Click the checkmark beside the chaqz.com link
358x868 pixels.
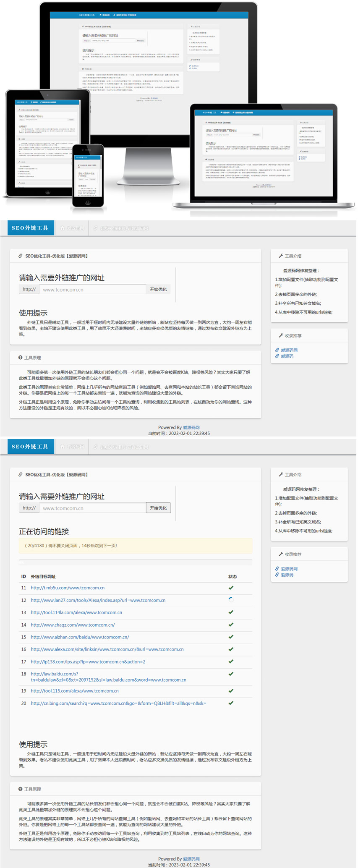pos(231,625)
